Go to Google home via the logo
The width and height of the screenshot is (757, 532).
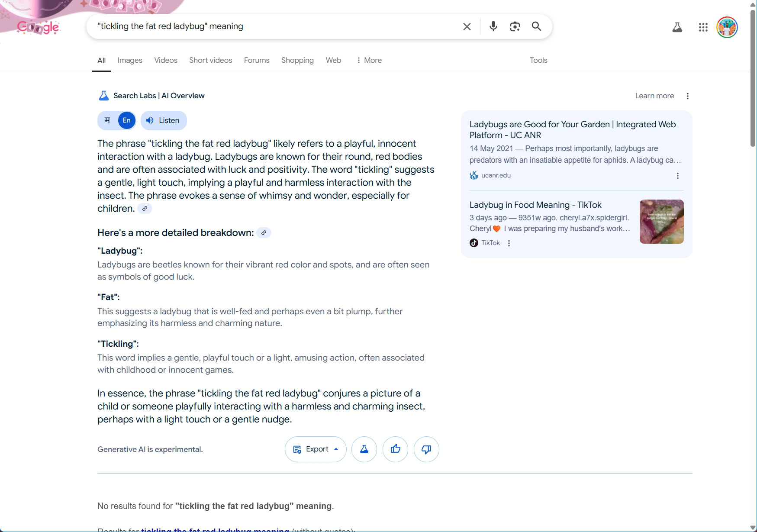(38, 27)
